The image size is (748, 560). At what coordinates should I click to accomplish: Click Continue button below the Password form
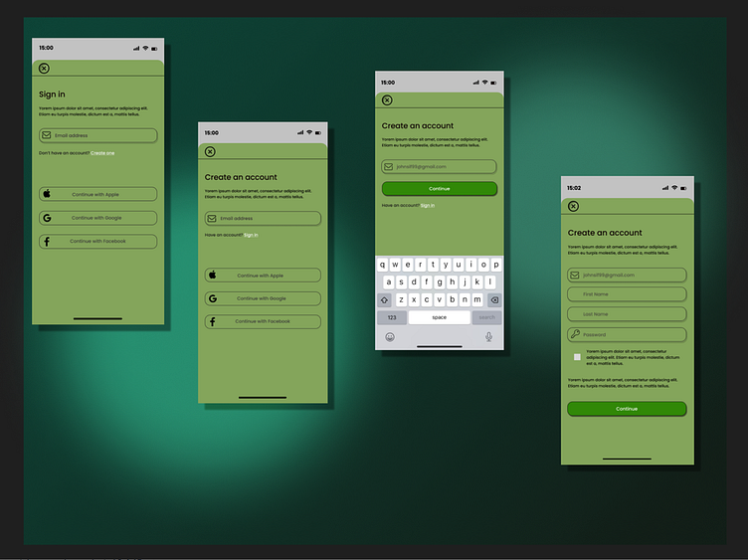(627, 409)
